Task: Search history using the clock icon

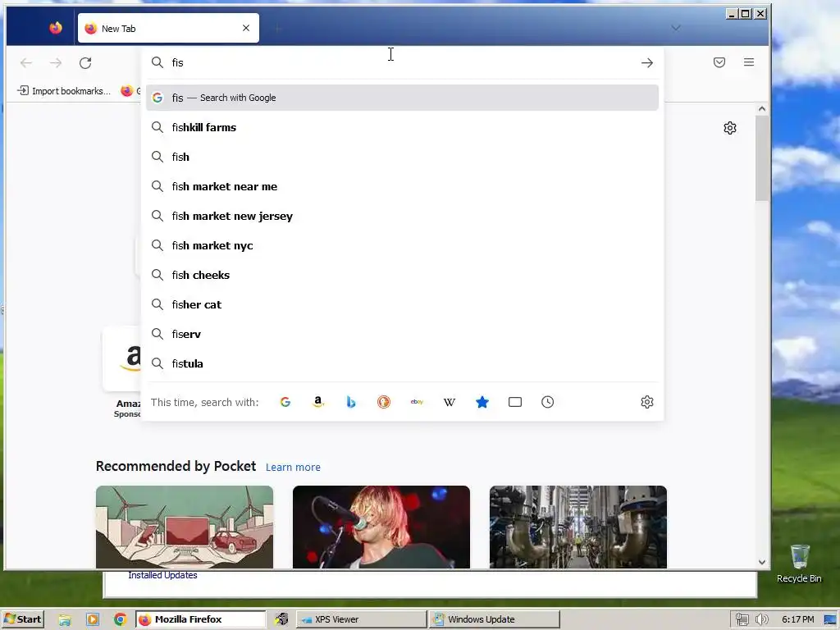Action: (547, 402)
